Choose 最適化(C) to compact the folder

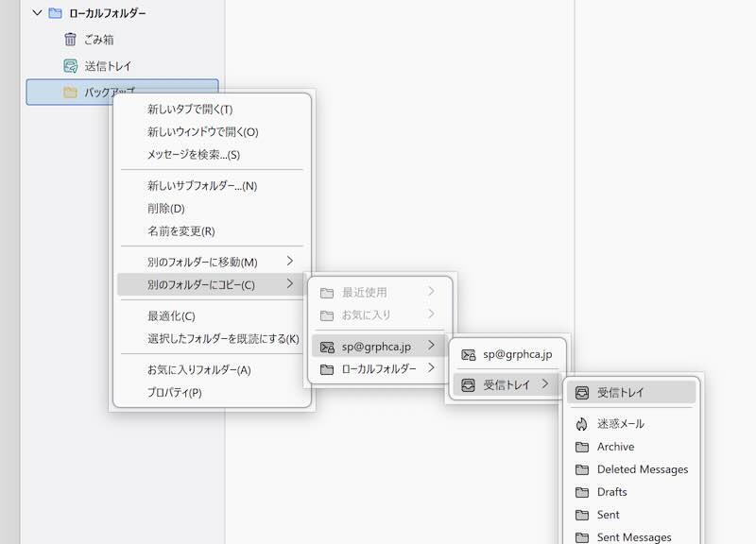[171, 316]
